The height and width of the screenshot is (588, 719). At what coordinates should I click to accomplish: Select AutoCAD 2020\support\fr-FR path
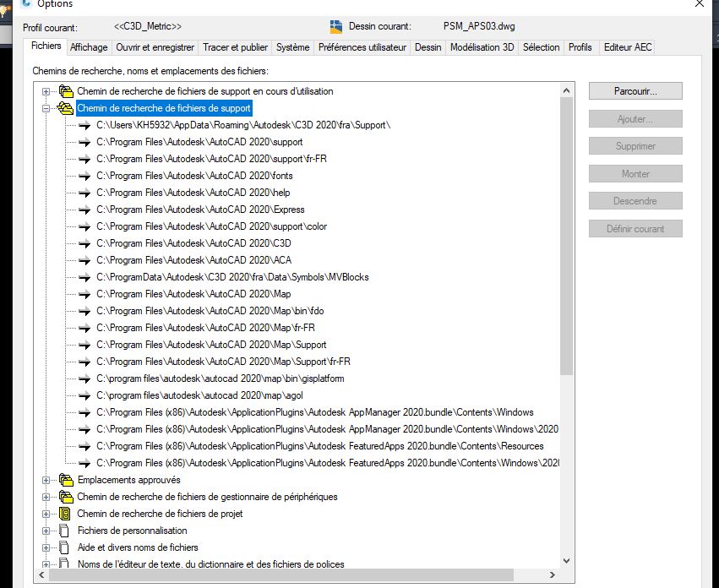(x=211, y=159)
